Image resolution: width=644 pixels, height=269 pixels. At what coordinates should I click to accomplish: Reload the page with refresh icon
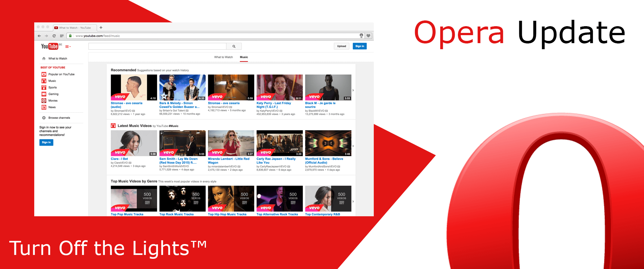54,36
